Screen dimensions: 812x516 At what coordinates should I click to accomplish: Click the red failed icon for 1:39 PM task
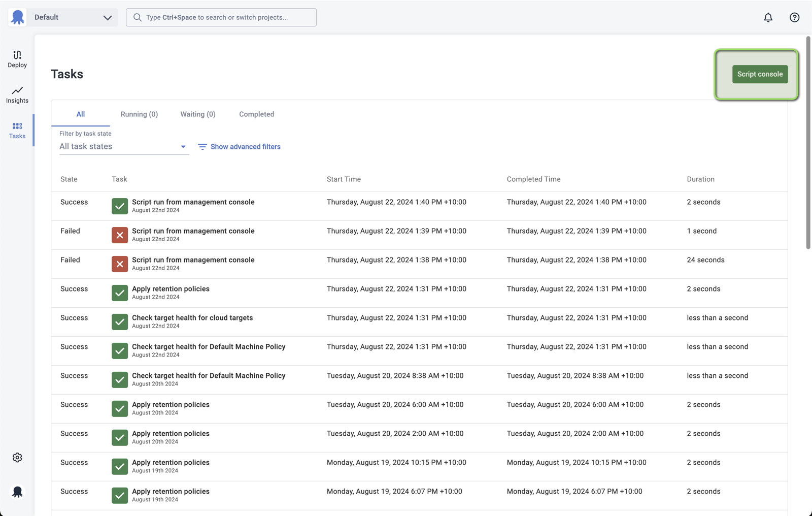[120, 235]
